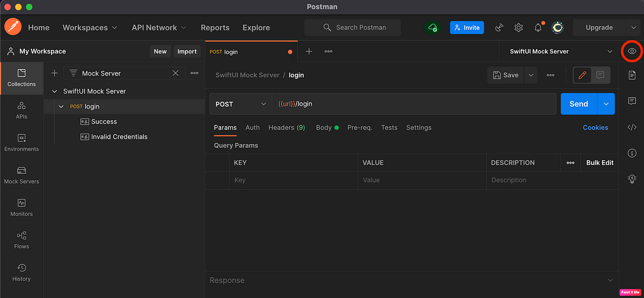Image resolution: width=644 pixels, height=298 pixels.
Task: Click the request URL field
Action: click(x=414, y=104)
